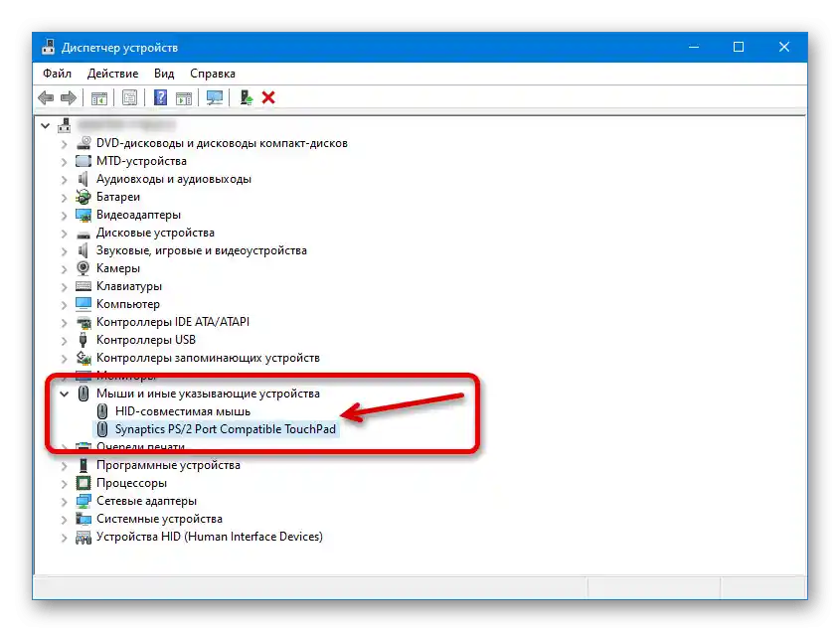
Task: Select Контроллеры запоминающих устройств row
Action: click(x=208, y=358)
